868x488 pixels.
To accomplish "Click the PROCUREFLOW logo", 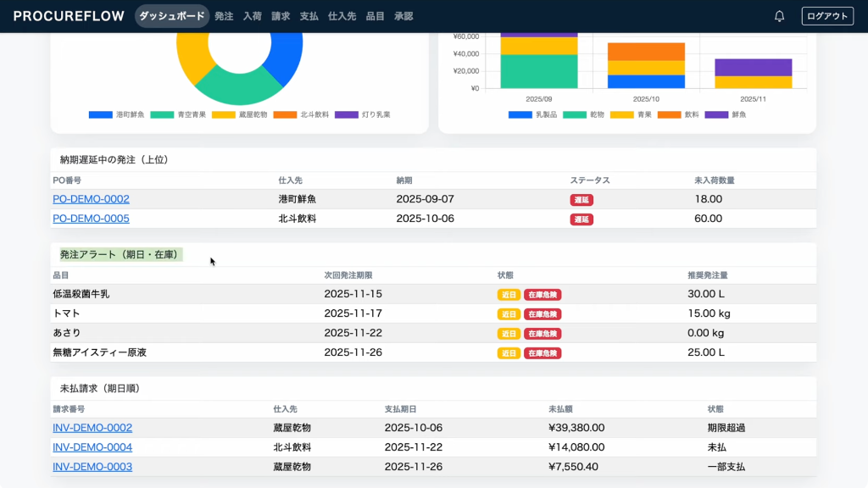I will click(x=69, y=16).
